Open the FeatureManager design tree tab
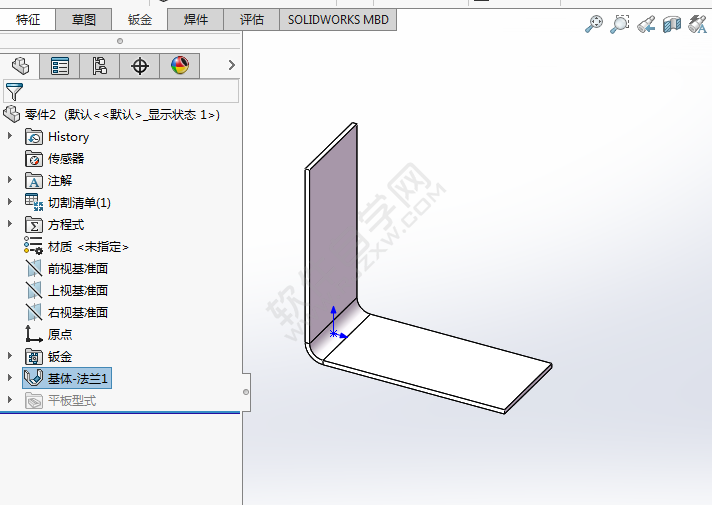 tap(20, 66)
